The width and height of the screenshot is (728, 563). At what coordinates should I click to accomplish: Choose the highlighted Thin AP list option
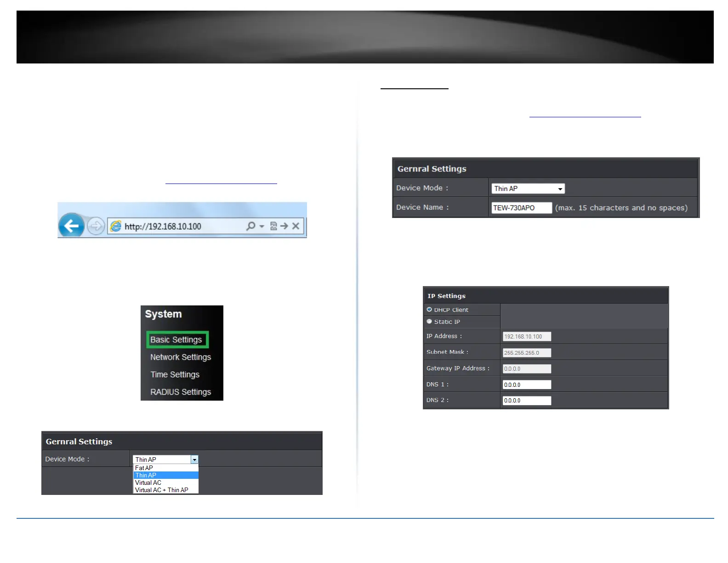point(166,475)
